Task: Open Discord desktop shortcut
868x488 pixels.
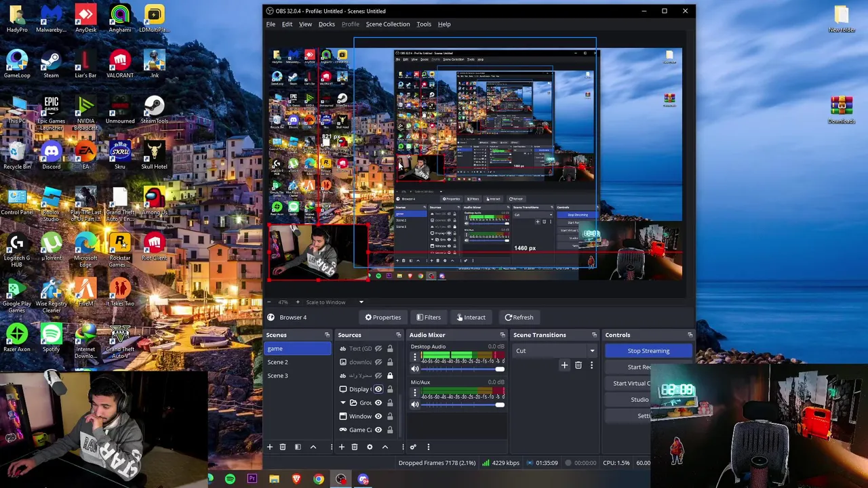Action: 52,155
